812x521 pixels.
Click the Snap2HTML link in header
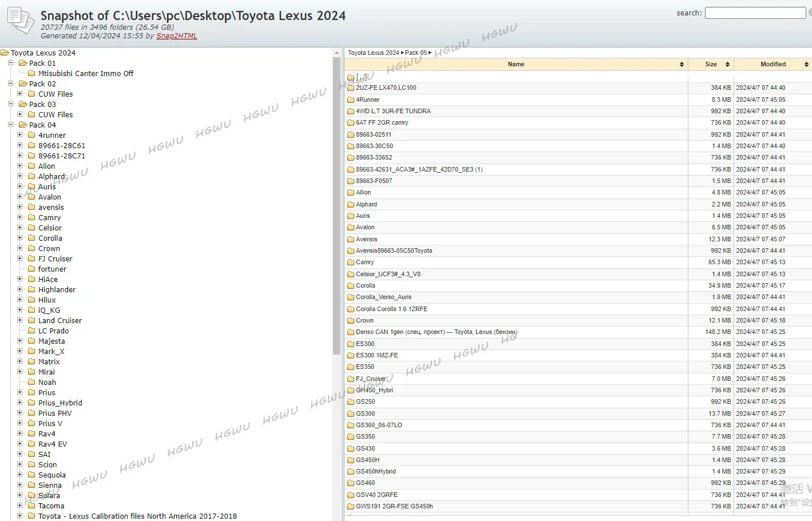point(176,35)
